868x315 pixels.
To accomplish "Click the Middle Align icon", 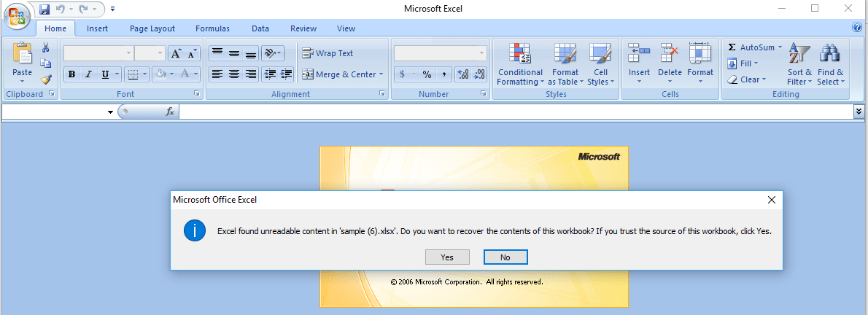I will [234, 53].
